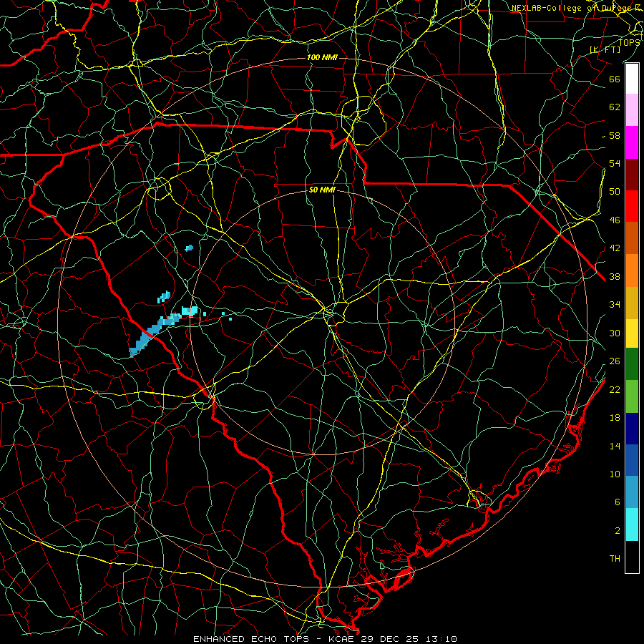Click the "TH" threshold legend label
Image resolution: width=644 pixels, height=644 pixels.
coord(615,559)
